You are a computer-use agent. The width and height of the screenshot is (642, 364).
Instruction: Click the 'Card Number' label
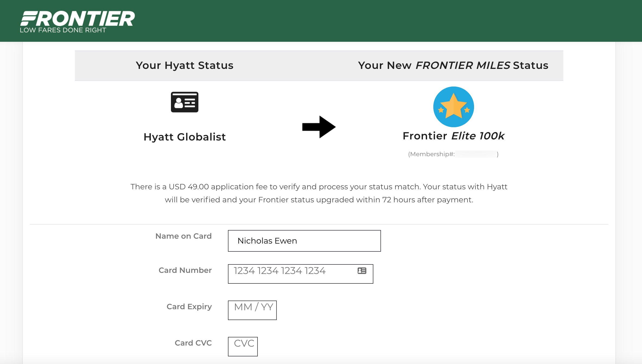[x=185, y=270]
